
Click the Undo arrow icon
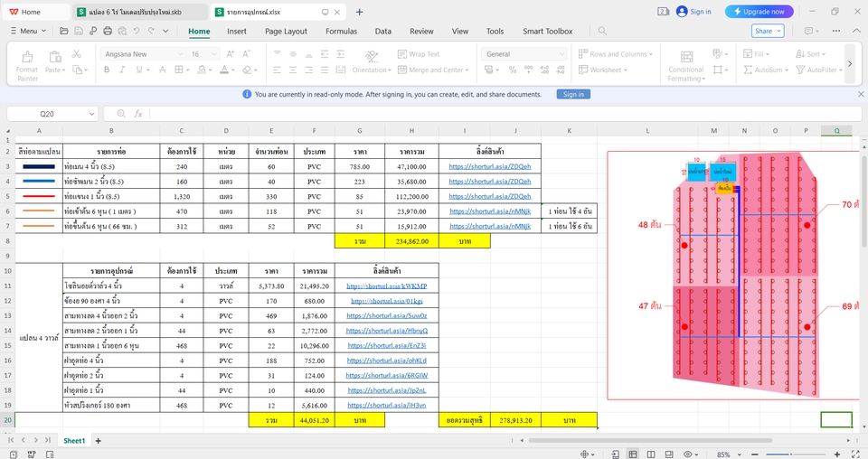(x=137, y=31)
